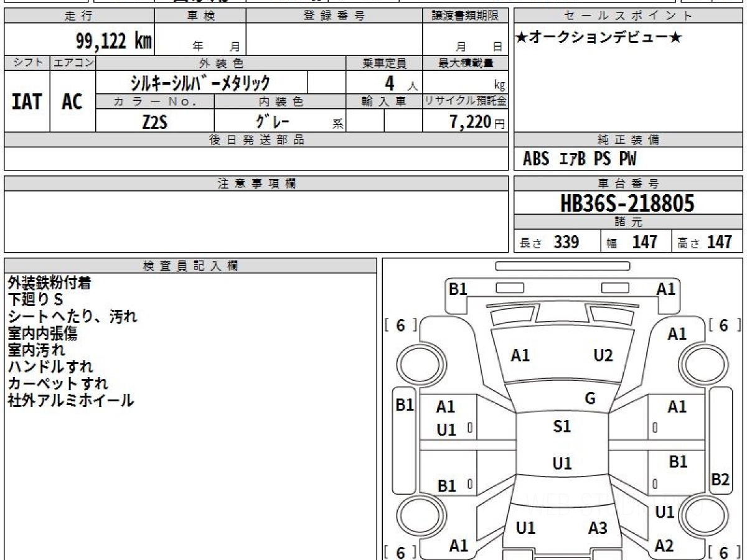Image resolution: width=747 pixels, height=560 pixels.
Task: Click the U1 mark on the roof
Action: [562, 464]
